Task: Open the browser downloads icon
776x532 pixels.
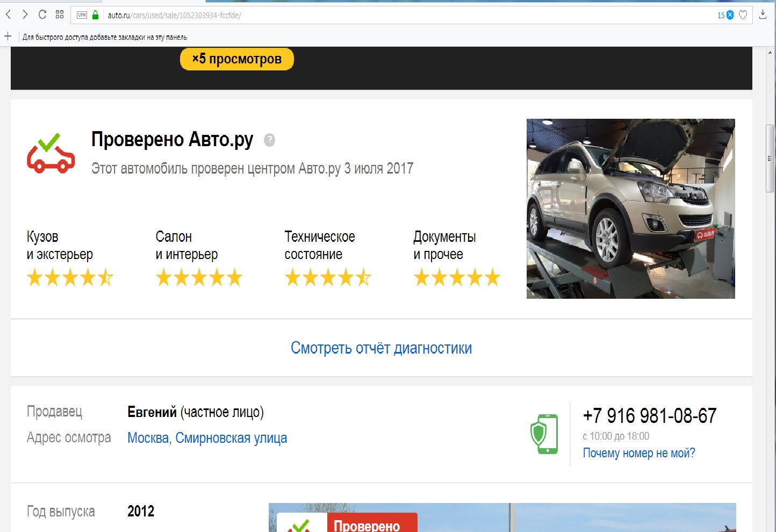Action: coord(763,15)
